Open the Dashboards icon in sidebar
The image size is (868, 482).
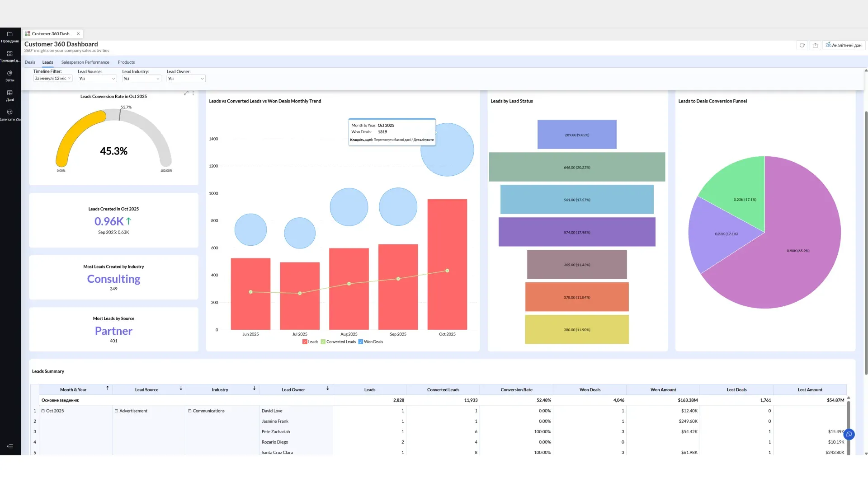tap(9, 54)
